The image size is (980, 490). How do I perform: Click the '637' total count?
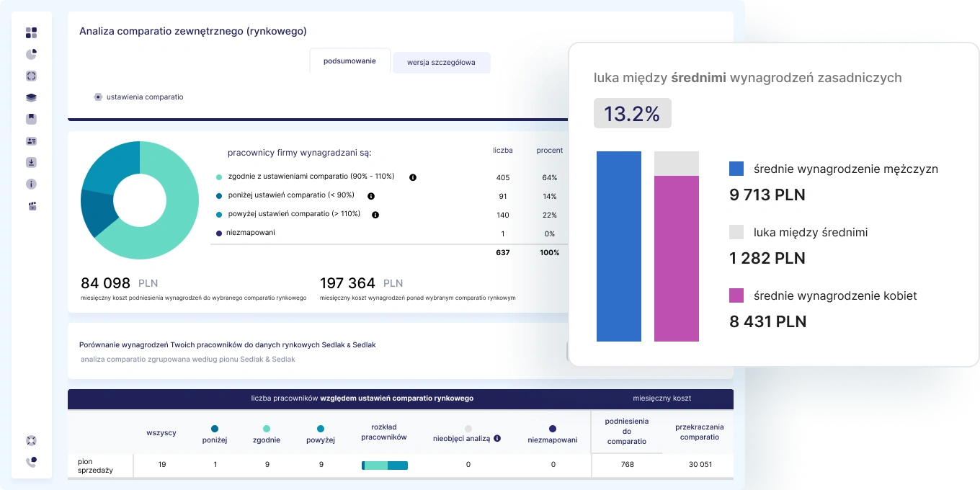503,252
